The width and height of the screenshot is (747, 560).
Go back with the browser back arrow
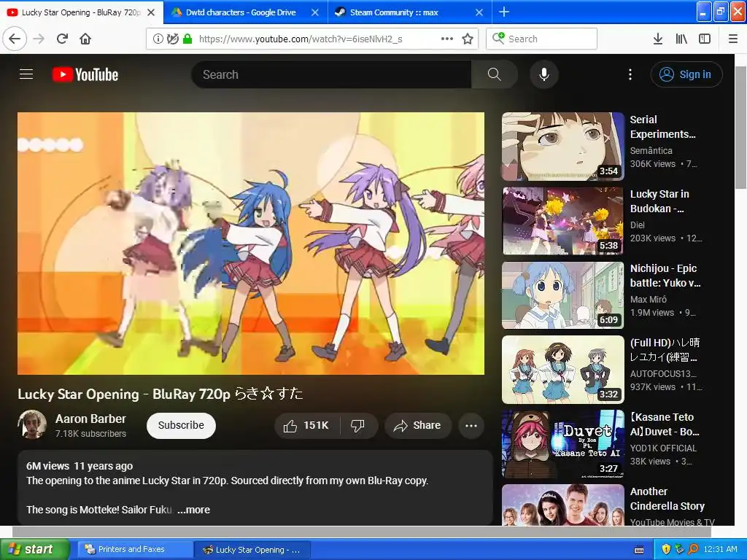pyautogui.click(x=15, y=39)
